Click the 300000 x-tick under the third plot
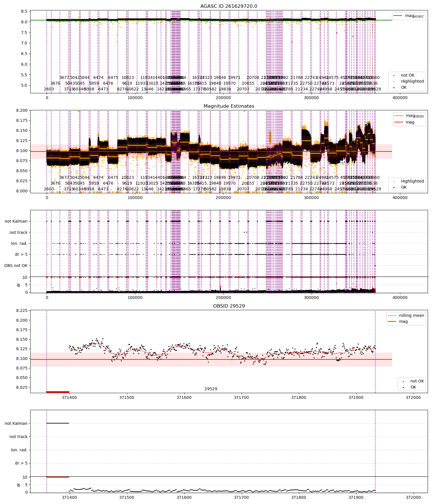Screen dimensions: 432x504 coord(312,298)
